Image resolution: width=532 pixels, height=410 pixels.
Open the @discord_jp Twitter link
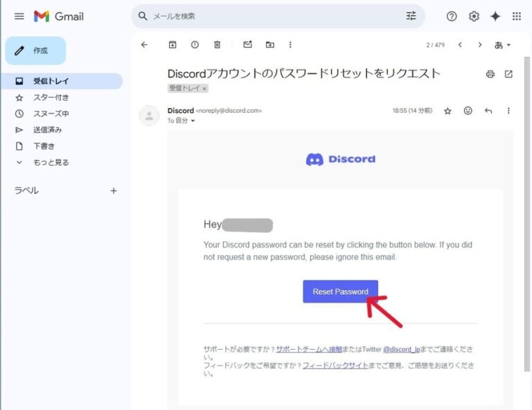tap(402, 349)
